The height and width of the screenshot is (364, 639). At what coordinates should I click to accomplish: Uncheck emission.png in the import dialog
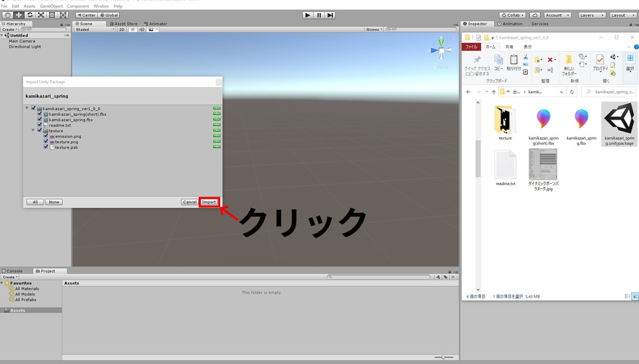coord(45,136)
